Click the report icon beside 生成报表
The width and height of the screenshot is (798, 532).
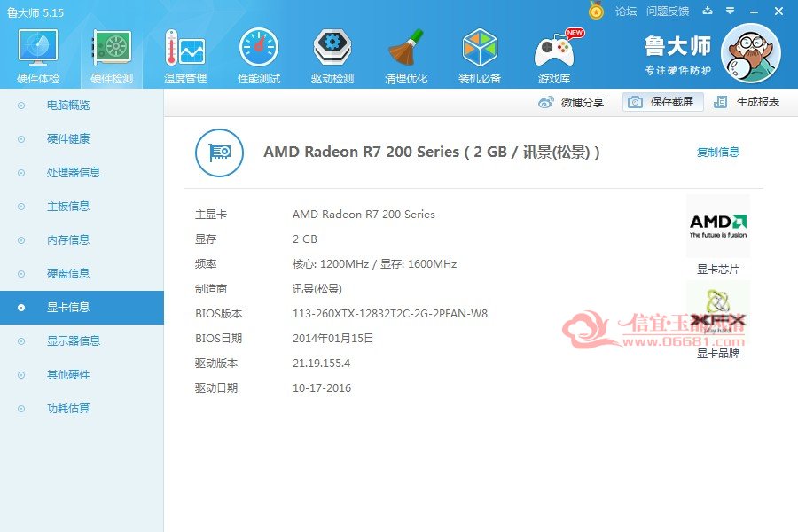(x=720, y=102)
